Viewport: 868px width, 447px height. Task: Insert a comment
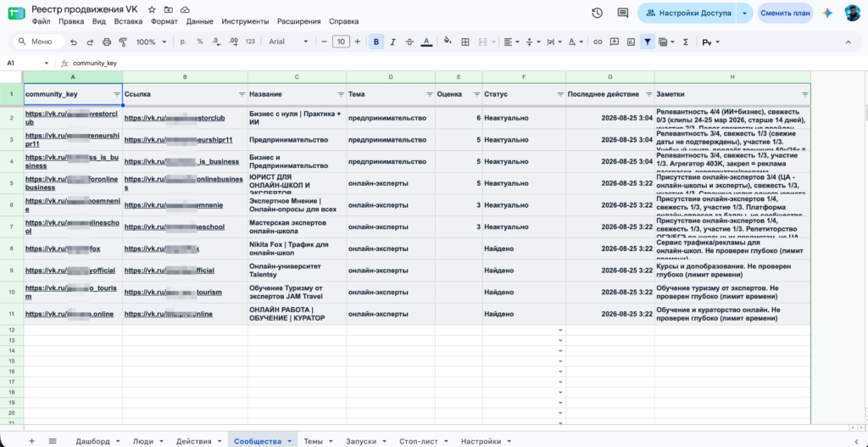(614, 42)
